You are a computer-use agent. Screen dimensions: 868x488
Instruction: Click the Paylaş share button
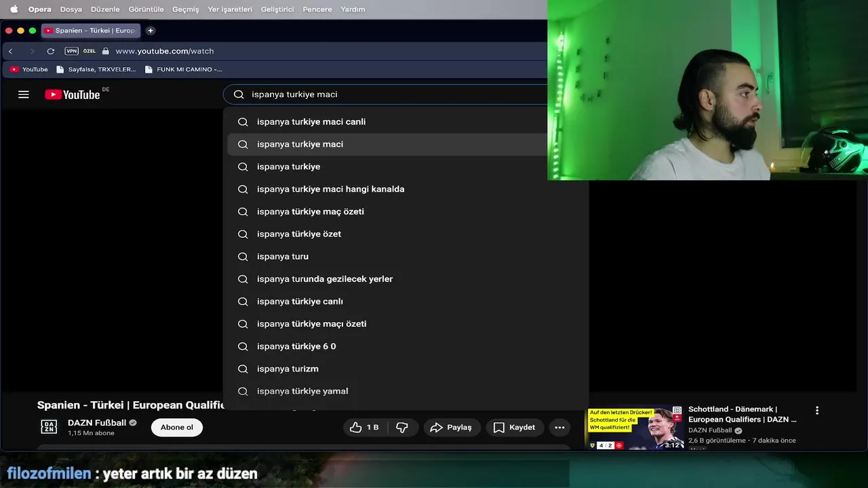[452, 427]
